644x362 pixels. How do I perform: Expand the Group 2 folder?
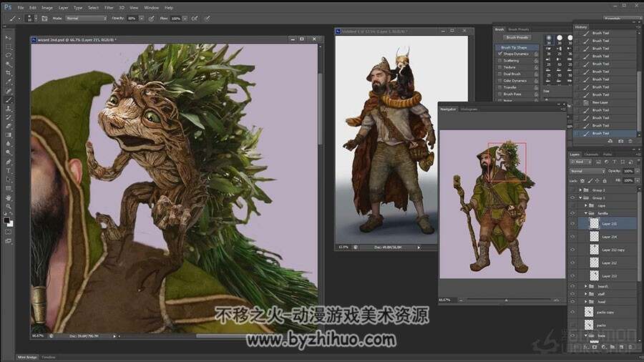tap(580, 190)
